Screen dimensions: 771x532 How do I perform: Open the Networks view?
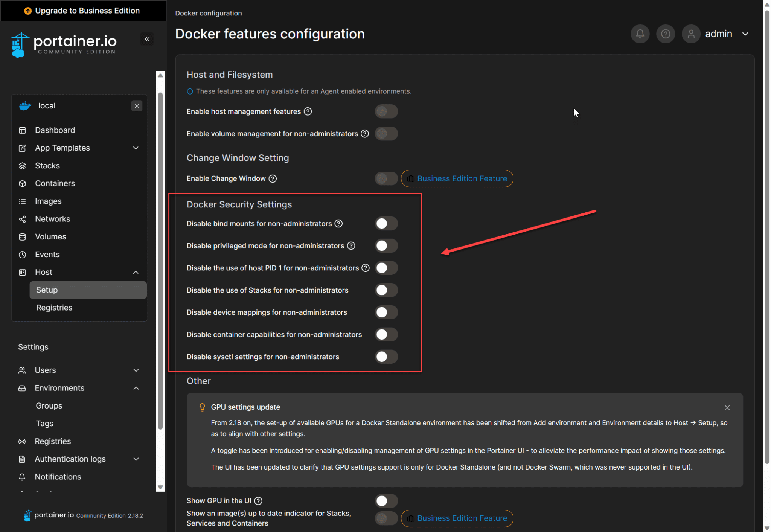(52, 219)
